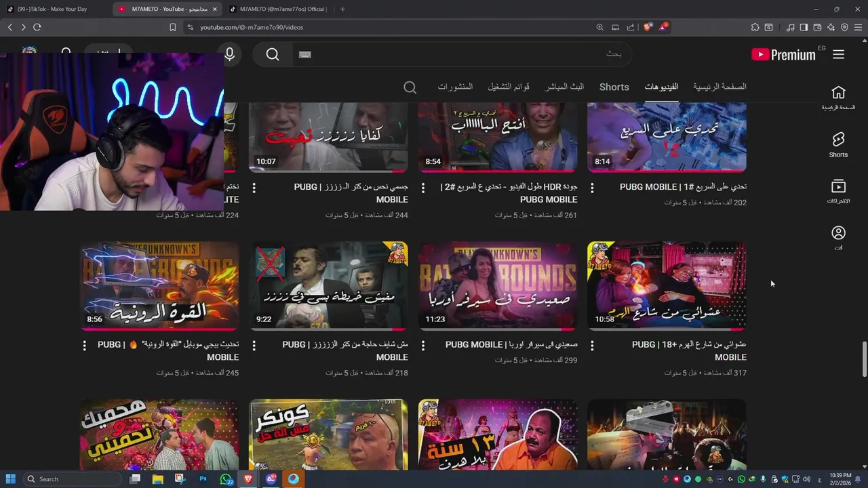
Task: Bookmark this page from address bar
Action: click(x=173, y=27)
